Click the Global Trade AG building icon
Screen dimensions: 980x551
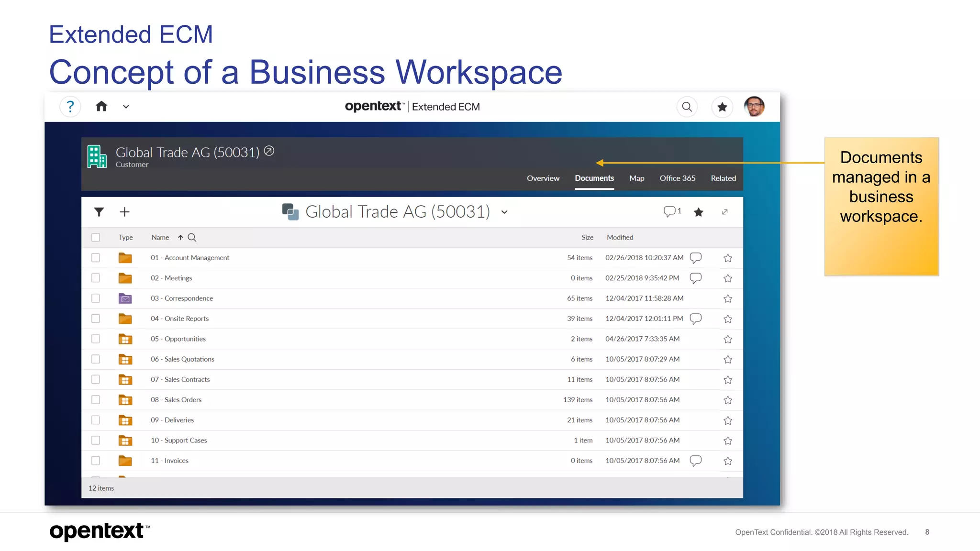coord(97,156)
